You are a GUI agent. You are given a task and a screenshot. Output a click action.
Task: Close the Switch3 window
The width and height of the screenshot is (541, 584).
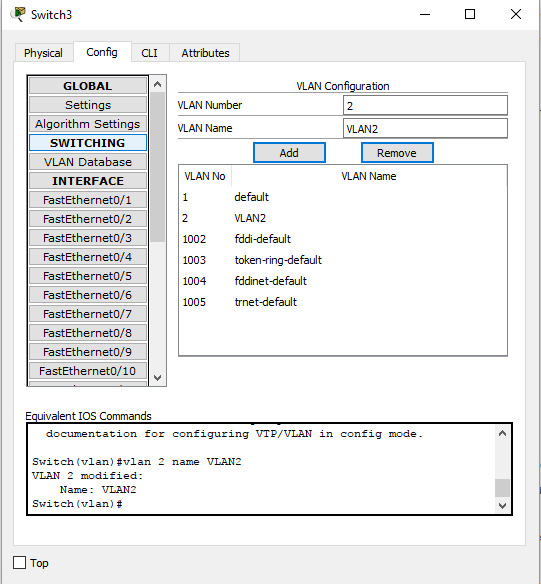pyautogui.click(x=516, y=15)
